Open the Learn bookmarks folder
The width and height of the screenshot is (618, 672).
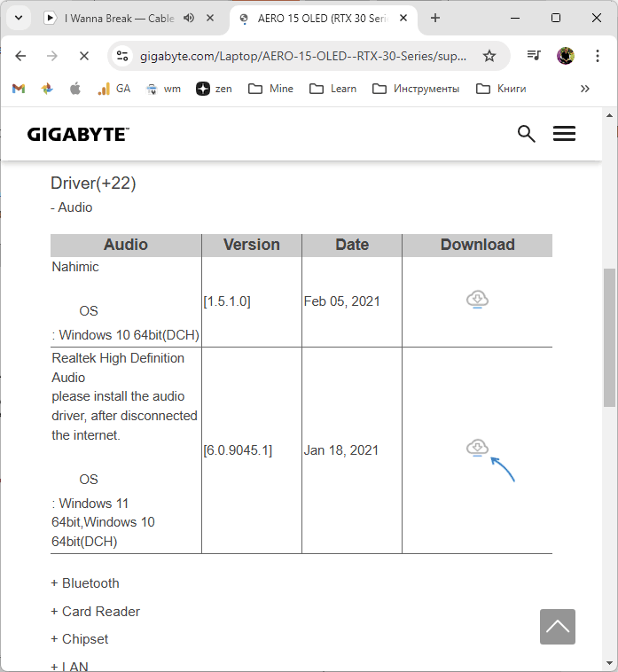(333, 89)
